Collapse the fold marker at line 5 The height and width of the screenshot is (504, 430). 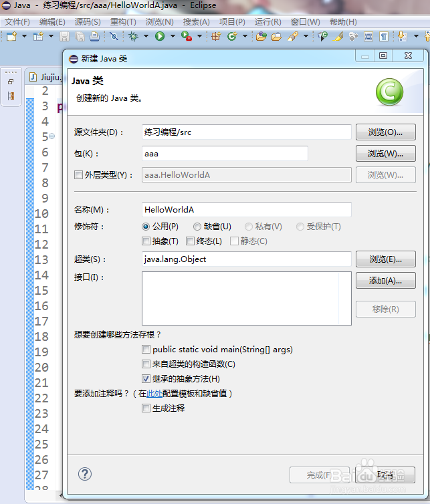[x=51, y=136]
